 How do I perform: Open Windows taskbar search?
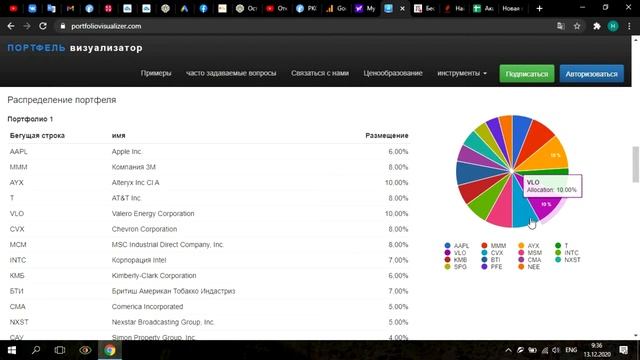(36, 350)
